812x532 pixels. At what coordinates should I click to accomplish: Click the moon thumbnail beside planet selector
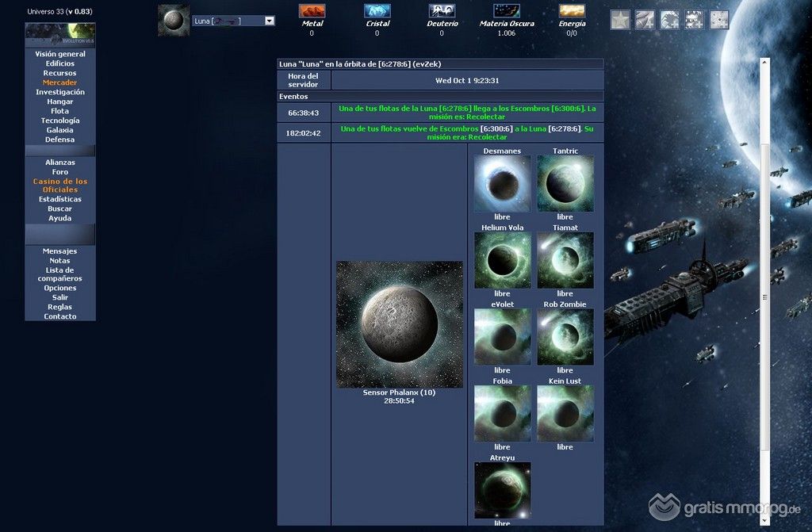click(174, 21)
